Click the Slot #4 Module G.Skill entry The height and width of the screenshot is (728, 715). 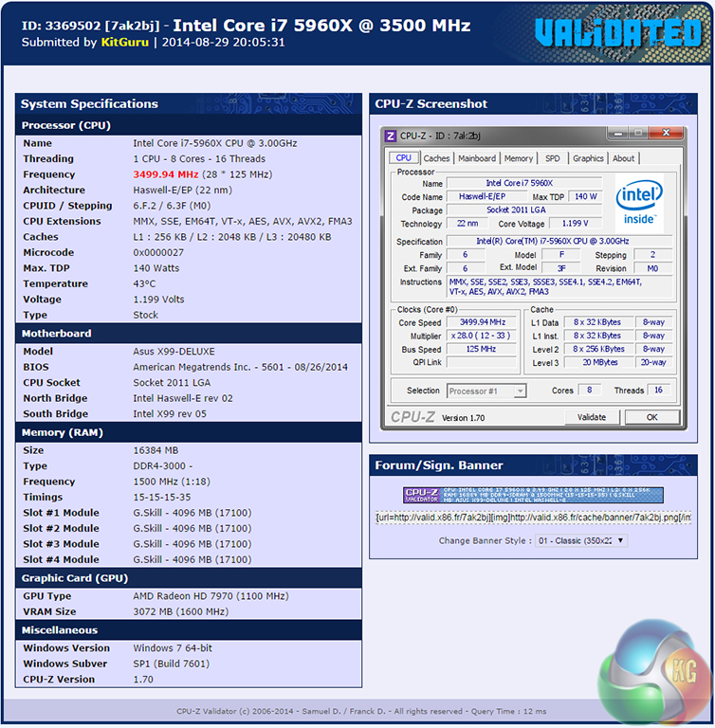tap(192, 560)
